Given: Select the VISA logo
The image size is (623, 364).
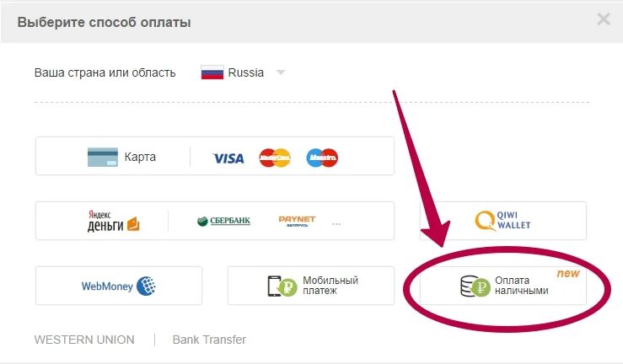Looking at the screenshot, I should click(228, 158).
